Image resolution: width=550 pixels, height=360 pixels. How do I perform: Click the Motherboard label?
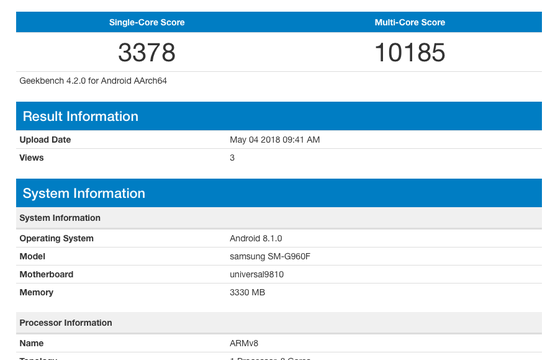[46, 274]
